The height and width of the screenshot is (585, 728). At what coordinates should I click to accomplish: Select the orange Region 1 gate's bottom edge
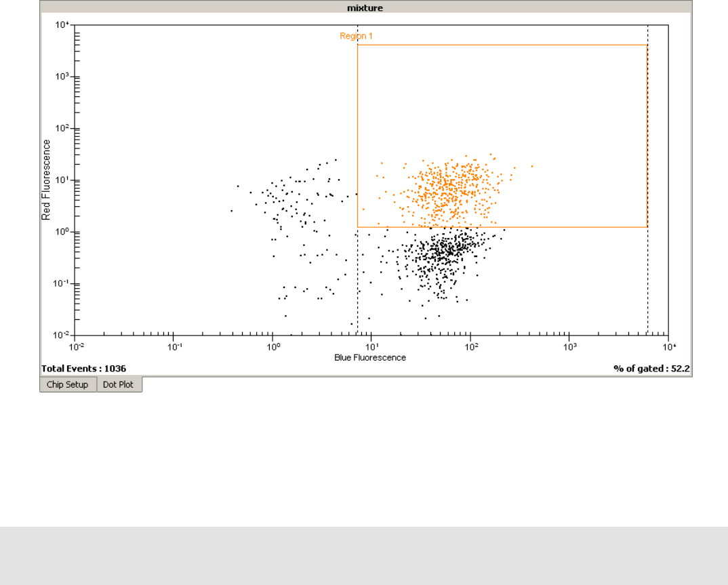click(x=502, y=227)
